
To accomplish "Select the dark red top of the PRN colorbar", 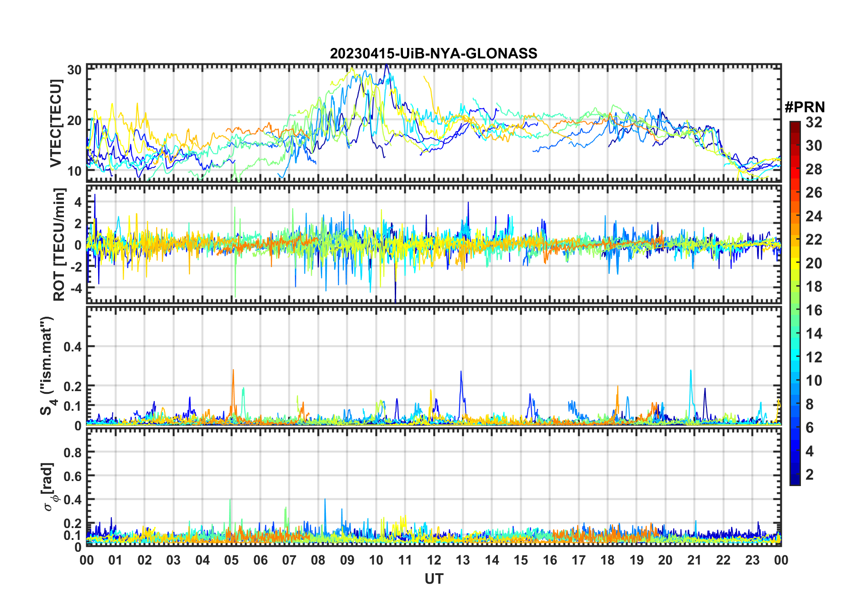I will [795, 127].
